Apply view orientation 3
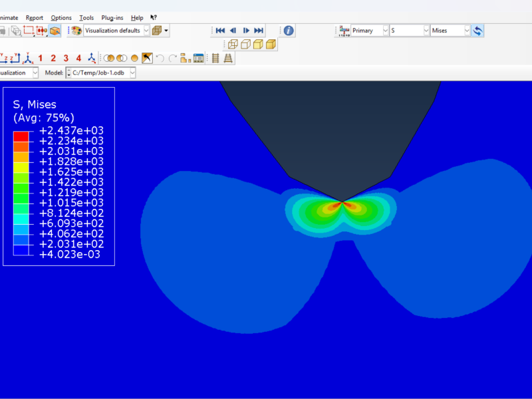Screen dimensions: 532x399 66,59
